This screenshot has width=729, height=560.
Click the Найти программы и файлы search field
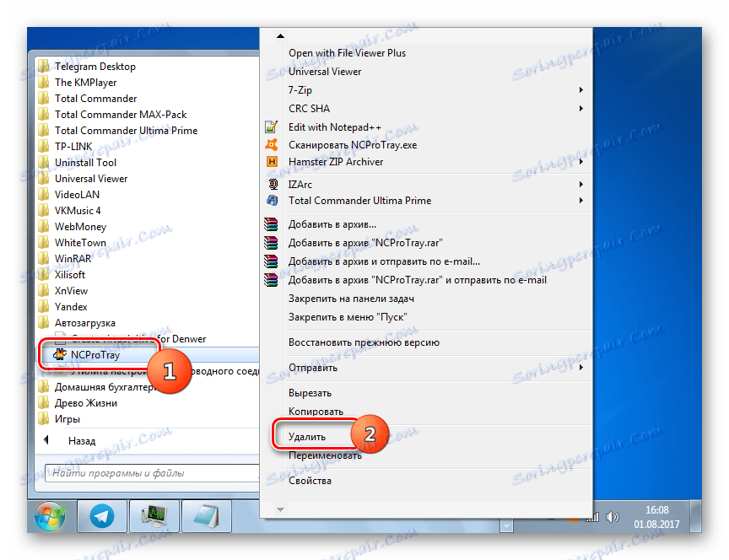(x=152, y=473)
